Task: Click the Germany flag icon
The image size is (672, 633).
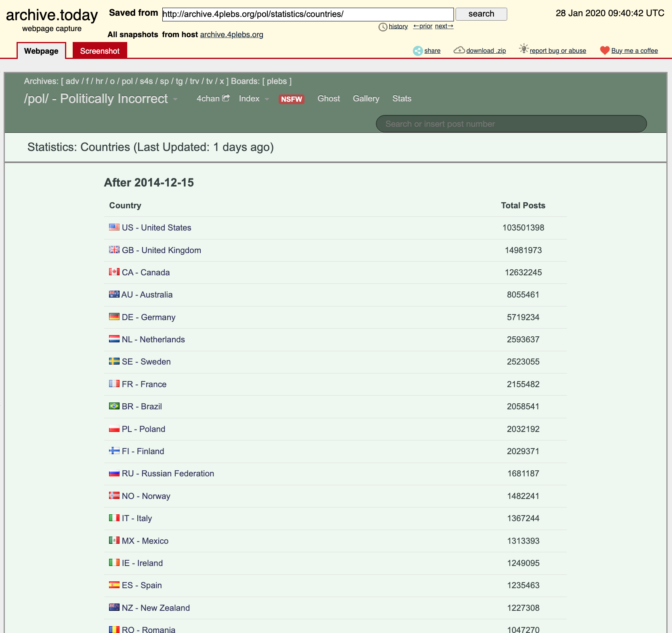Action: pos(114,317)
